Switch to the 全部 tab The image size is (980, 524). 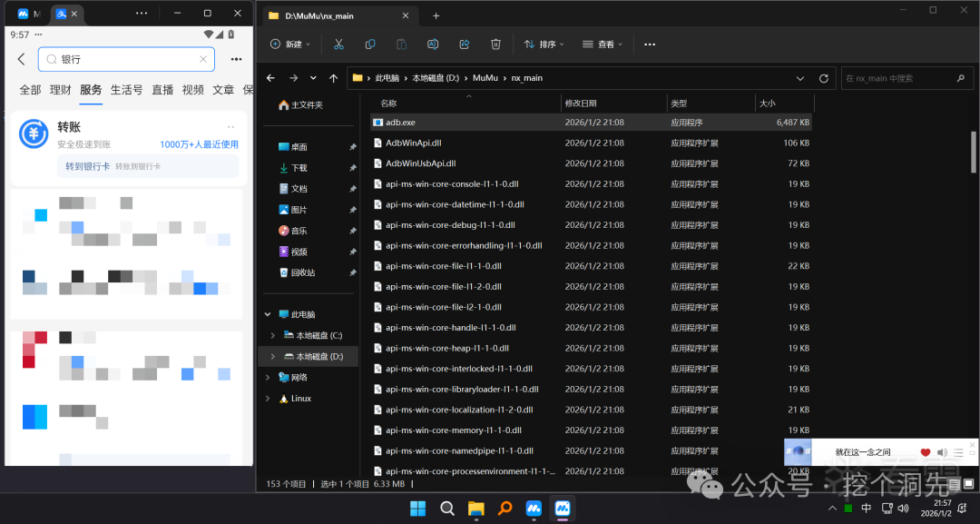pyautogui.click(x=30, y=90)
